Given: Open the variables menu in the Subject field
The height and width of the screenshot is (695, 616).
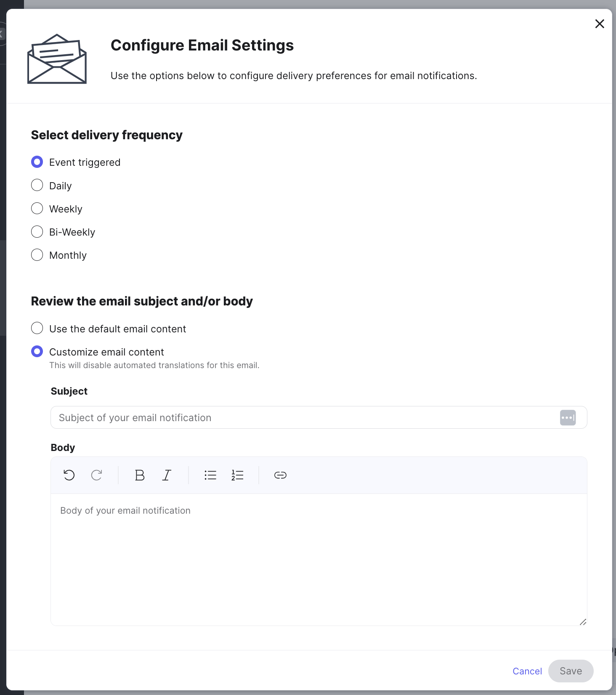Looking at the screenshot, I should pos(568,417).
